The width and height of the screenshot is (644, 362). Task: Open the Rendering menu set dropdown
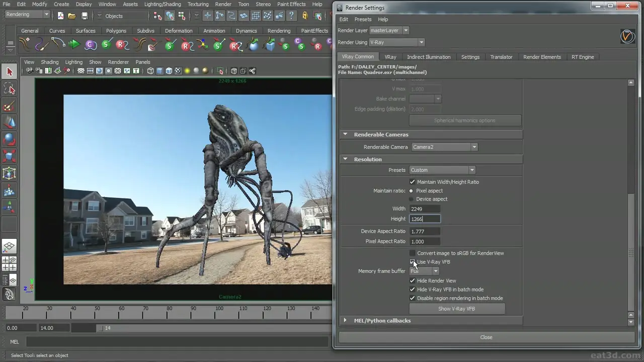pos(27,15)
